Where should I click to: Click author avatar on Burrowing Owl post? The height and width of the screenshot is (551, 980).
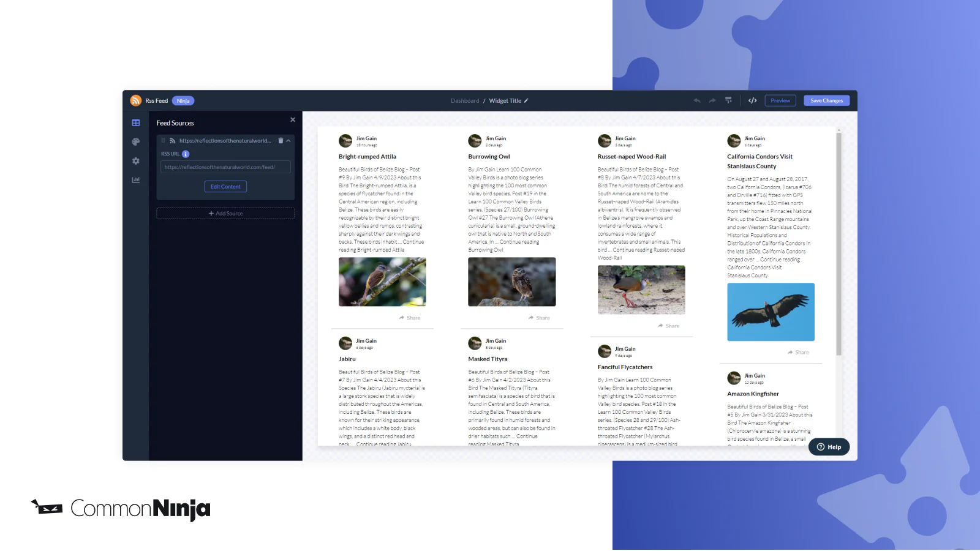point(475,141)
